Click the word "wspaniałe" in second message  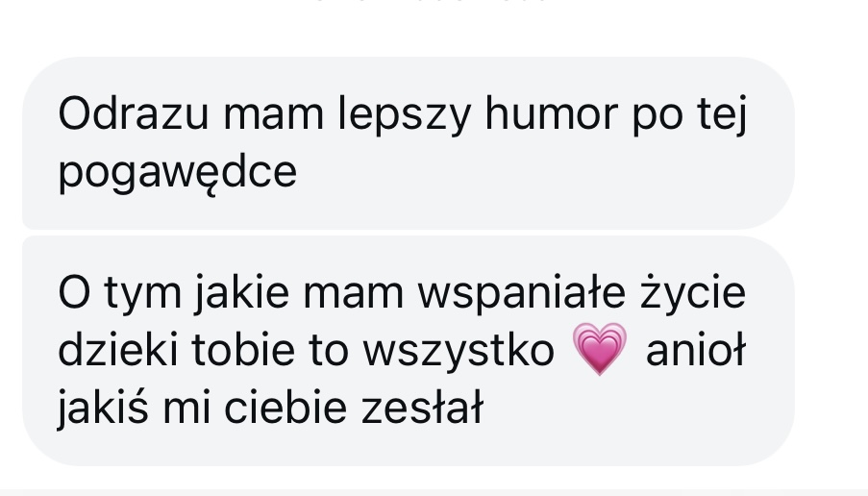point(521,295)
